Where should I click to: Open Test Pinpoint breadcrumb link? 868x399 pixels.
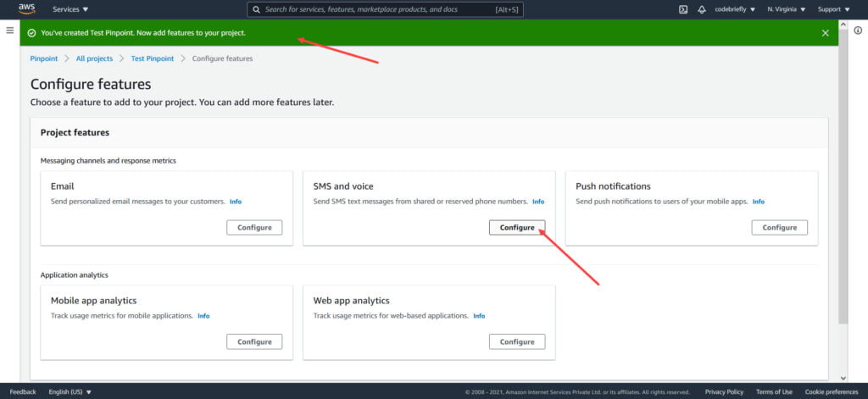pyautogui.click(x=153, y=58)
